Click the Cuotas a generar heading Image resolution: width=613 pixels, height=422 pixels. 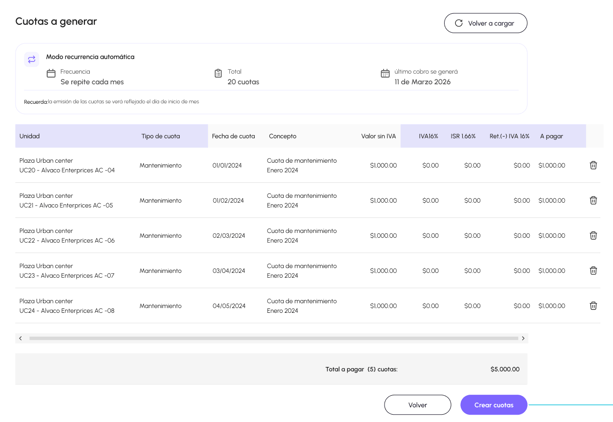click(x=56, y=21)
